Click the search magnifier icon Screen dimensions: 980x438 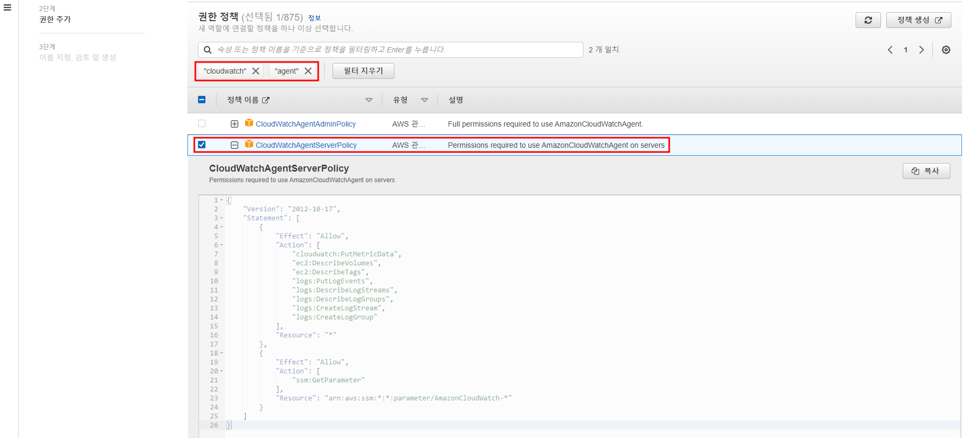[208, 50]
